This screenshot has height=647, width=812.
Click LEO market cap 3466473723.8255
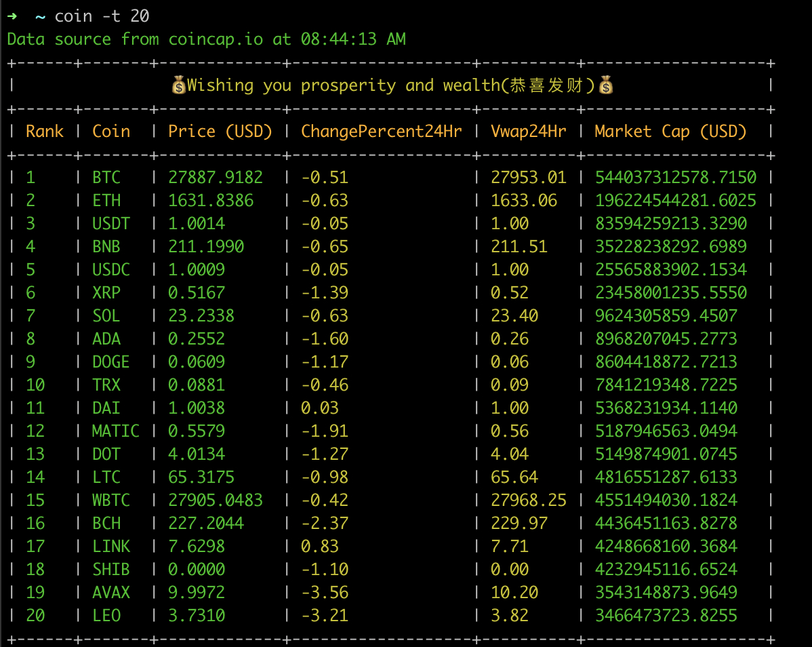click(x=666, y=615)
